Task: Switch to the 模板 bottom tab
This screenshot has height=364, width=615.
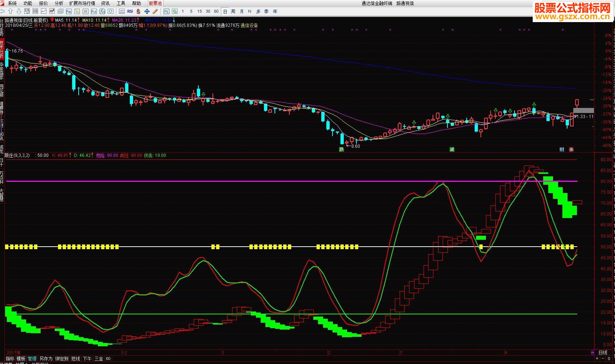Action: click(x=21, y=359)
